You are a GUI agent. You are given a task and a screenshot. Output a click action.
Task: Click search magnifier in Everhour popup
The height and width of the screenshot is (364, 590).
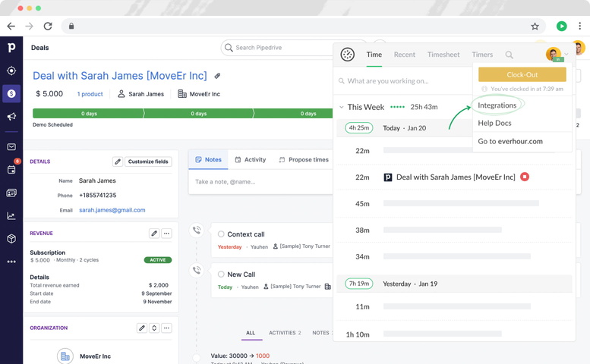pos(509,55)
